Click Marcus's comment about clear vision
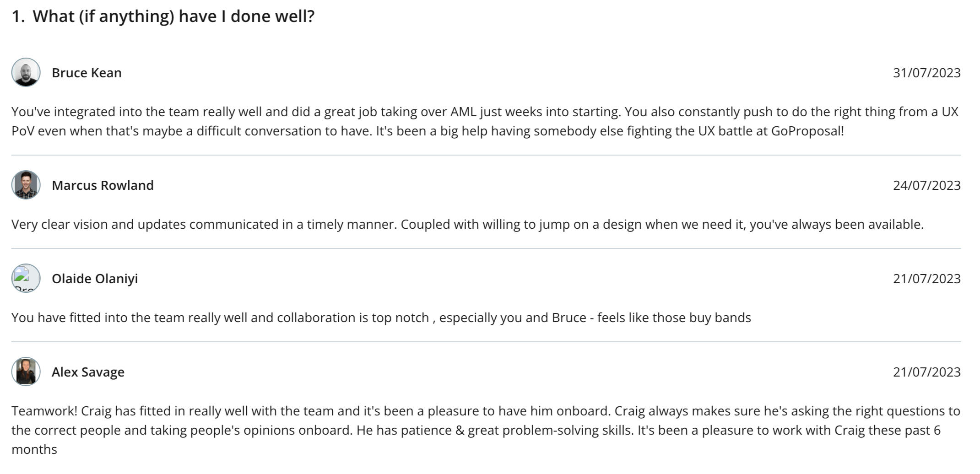The height and width of the screenshot is (474, 980). (467, 224)
